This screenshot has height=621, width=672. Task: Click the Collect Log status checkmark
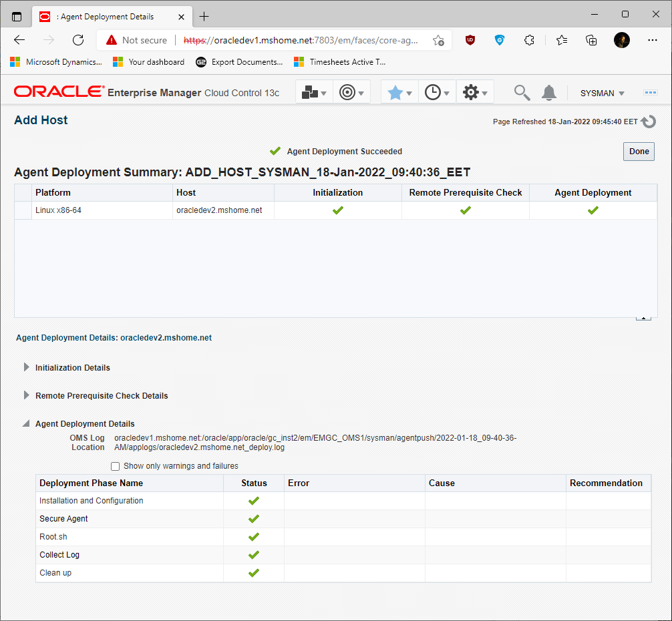[254, 555]
